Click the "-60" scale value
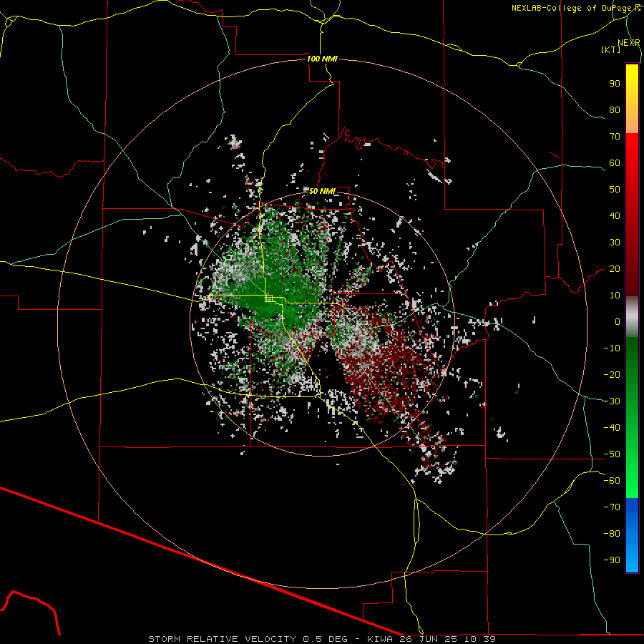 (x=612, y=481)
